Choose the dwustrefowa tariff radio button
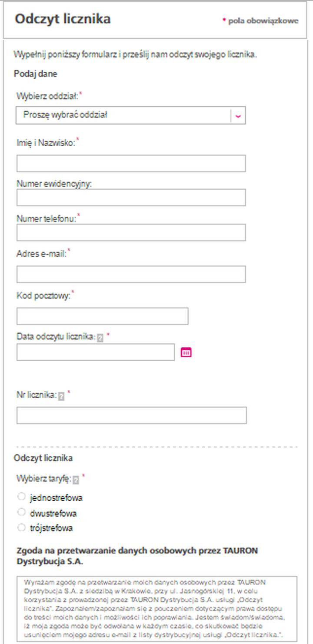Image resolution: width=313 pixels, height=644 pixels. click(21, 512)
